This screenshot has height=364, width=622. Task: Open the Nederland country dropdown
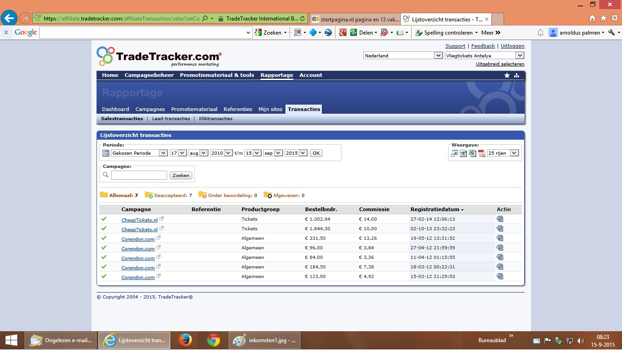tap(403, 56)
